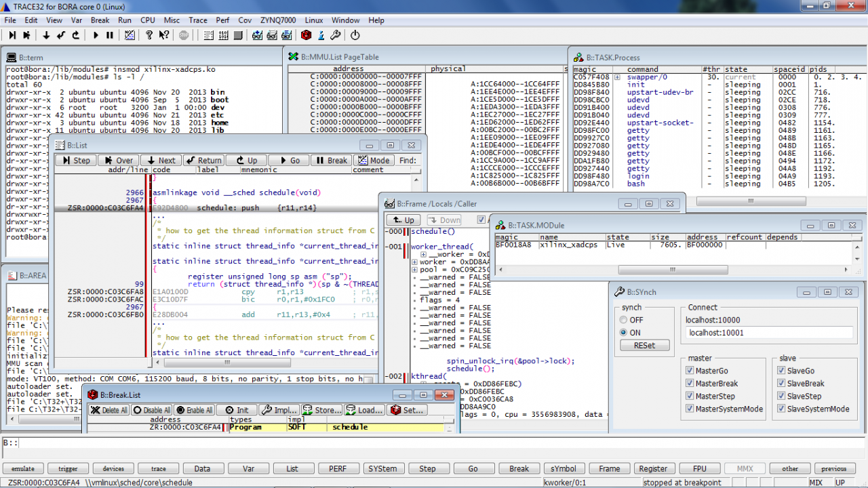868x488 pixels.
Task: Toggle the SlaveBreak checkbox
Action: (781, 384)
